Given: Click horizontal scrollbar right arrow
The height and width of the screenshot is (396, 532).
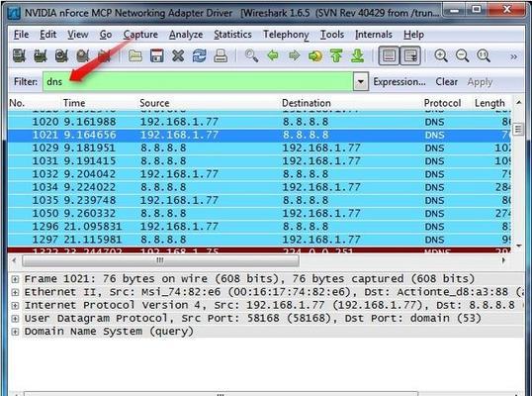Looking at the screenshot, I should (x=503, y=260).
